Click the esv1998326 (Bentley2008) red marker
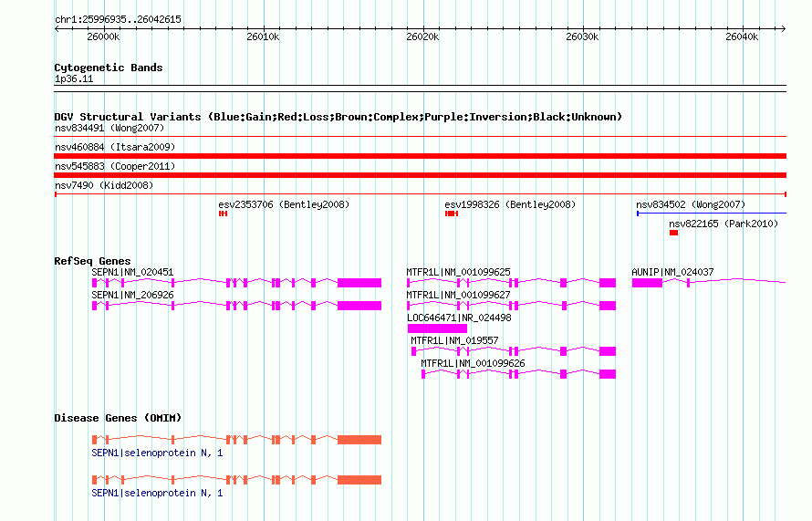812x521 pixels. point(452,214)
